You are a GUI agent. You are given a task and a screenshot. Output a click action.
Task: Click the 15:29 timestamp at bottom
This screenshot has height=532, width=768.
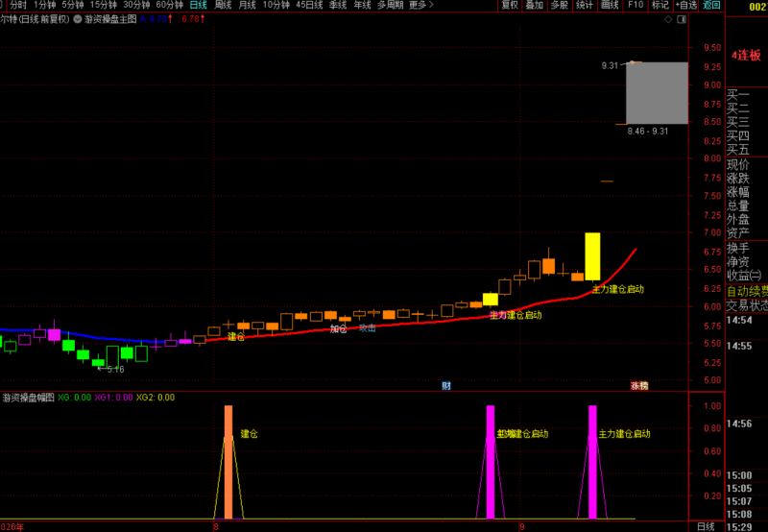pos(739,527)
